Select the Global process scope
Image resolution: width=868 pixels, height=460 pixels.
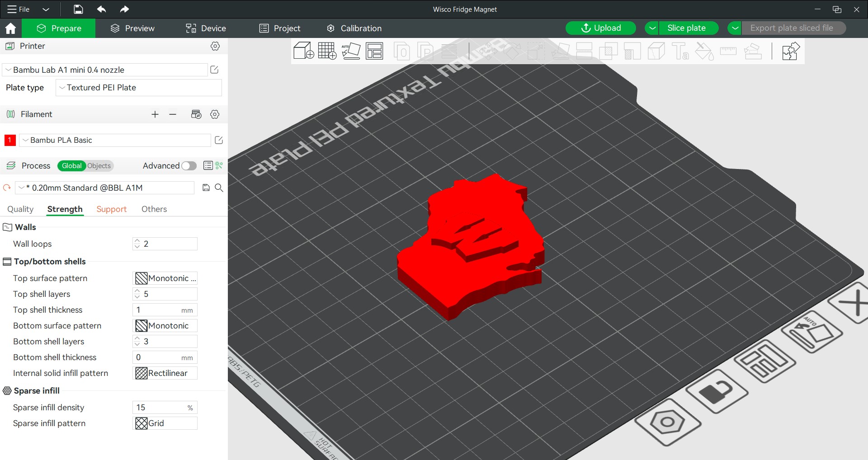[x=71, y=166]
